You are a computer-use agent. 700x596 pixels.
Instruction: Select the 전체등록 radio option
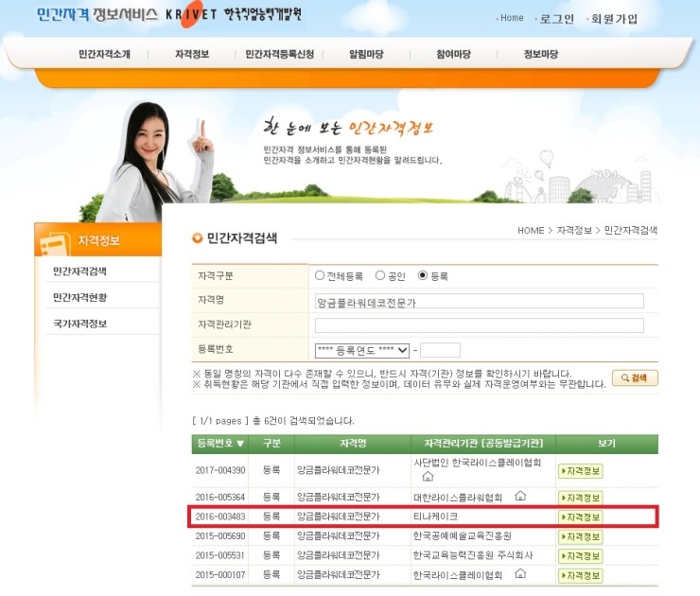coord(319,275)
